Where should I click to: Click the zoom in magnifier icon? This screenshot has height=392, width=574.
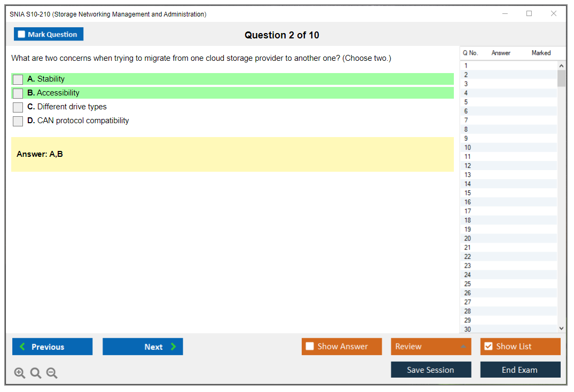20,373
